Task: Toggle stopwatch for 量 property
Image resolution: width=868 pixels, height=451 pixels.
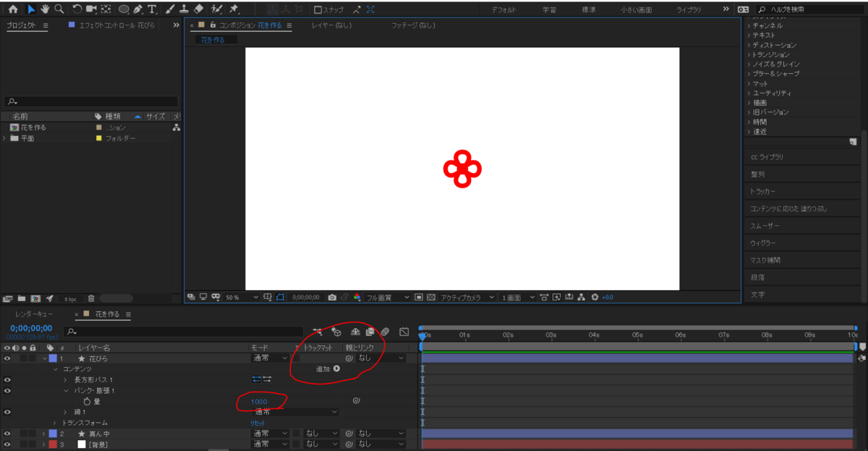Action: [88, 401]
